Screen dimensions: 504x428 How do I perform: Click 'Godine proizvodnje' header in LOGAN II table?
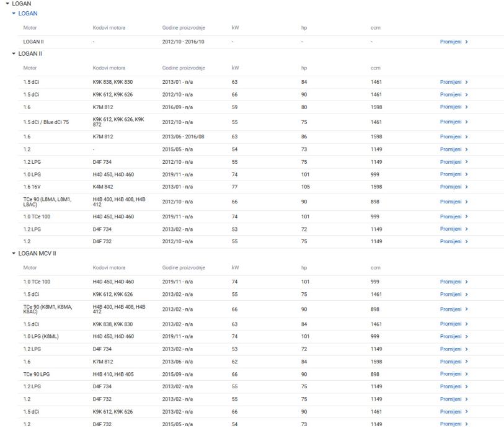(183, 68)
